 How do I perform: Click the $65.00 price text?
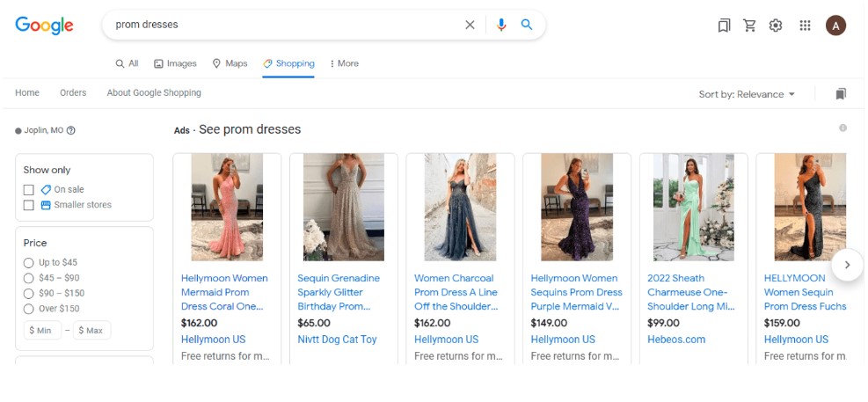(314, 323)
